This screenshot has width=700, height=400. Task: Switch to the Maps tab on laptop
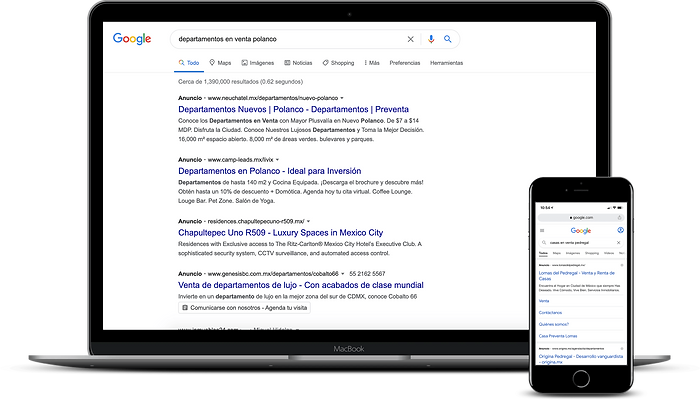tap(220, 63)
